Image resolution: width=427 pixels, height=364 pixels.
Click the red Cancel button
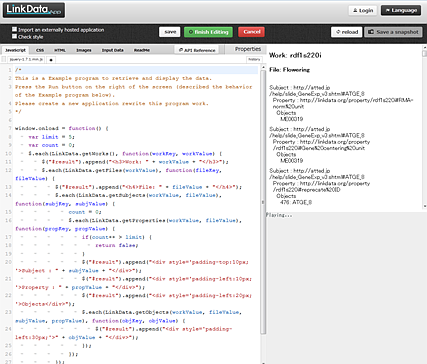(x=251, y=32)
